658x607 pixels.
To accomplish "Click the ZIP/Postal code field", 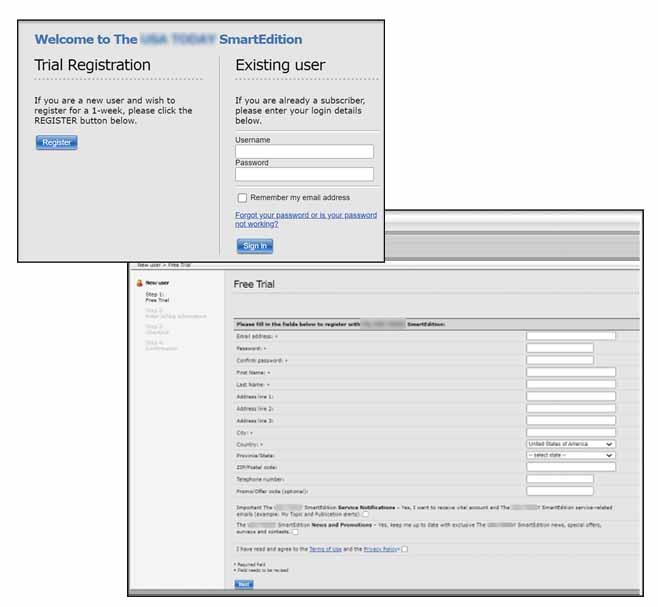I will pos(571,467).
